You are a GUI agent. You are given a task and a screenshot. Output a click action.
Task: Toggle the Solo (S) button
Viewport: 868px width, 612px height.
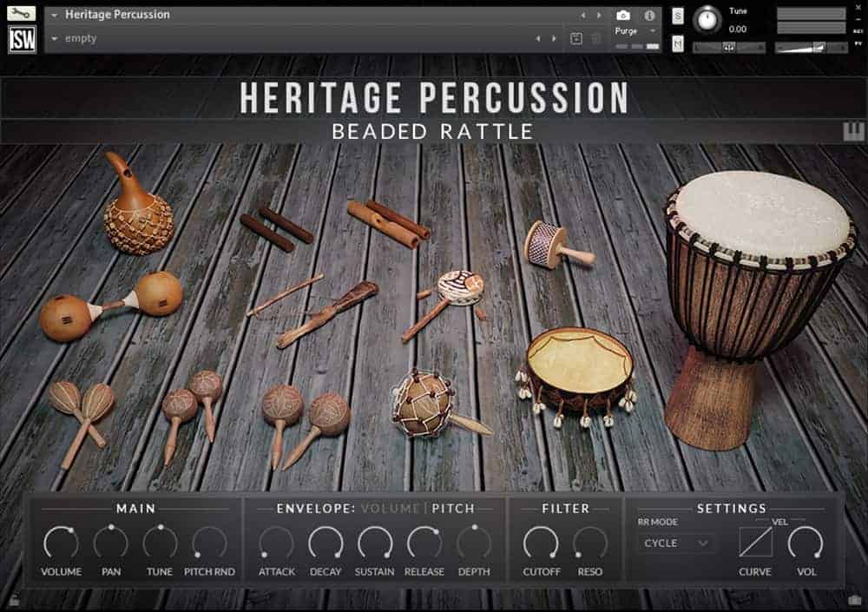678,15
